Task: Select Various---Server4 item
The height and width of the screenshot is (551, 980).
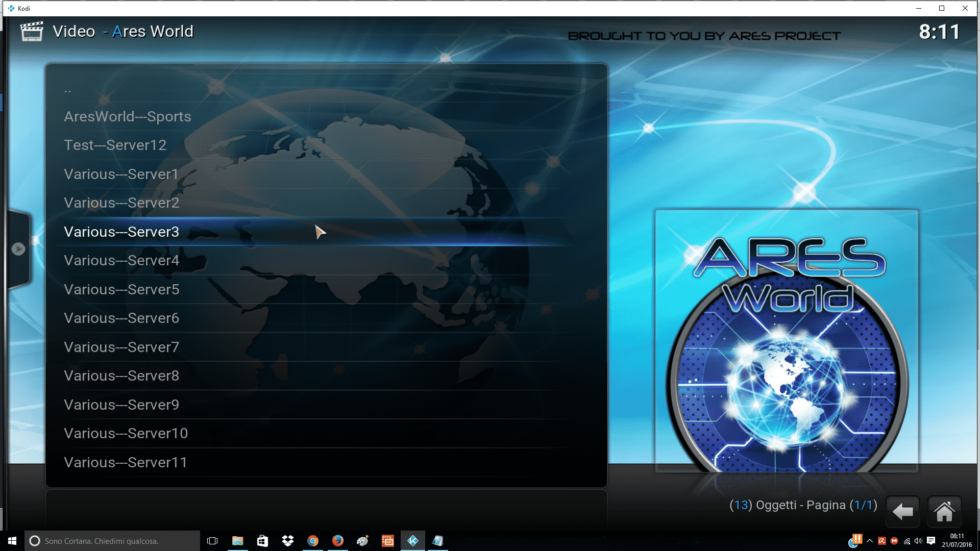Action: pyautogui.click(x=327, y=261)
